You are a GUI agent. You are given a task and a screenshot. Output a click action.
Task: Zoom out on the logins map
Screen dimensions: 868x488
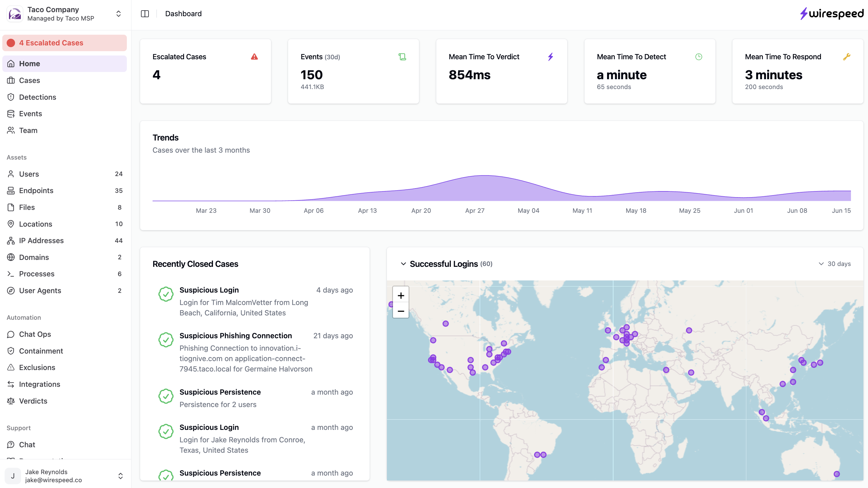click(x=401, y=311)
